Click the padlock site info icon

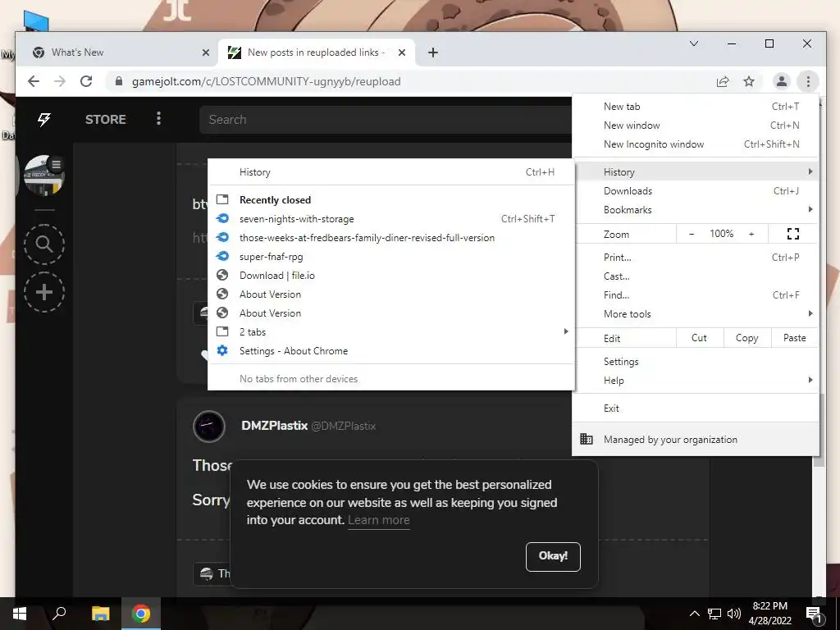click(119, 81)
